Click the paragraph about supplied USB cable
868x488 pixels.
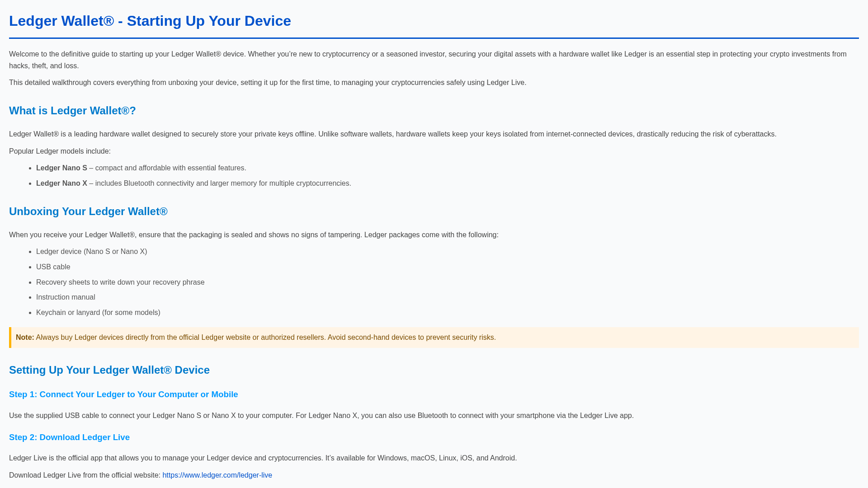point(321,415)
